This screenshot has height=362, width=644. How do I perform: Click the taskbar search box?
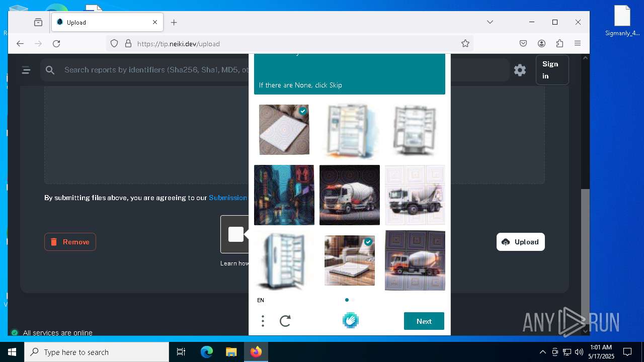pos(97,352)
